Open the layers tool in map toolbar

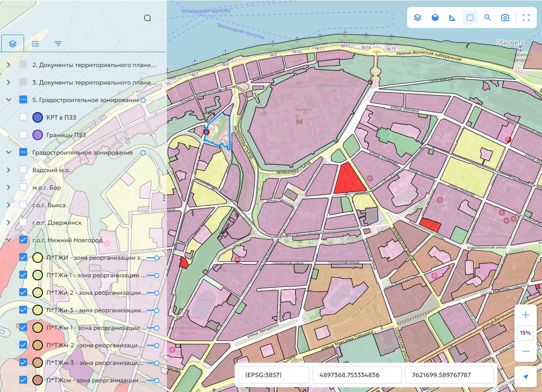pos(418,18)
